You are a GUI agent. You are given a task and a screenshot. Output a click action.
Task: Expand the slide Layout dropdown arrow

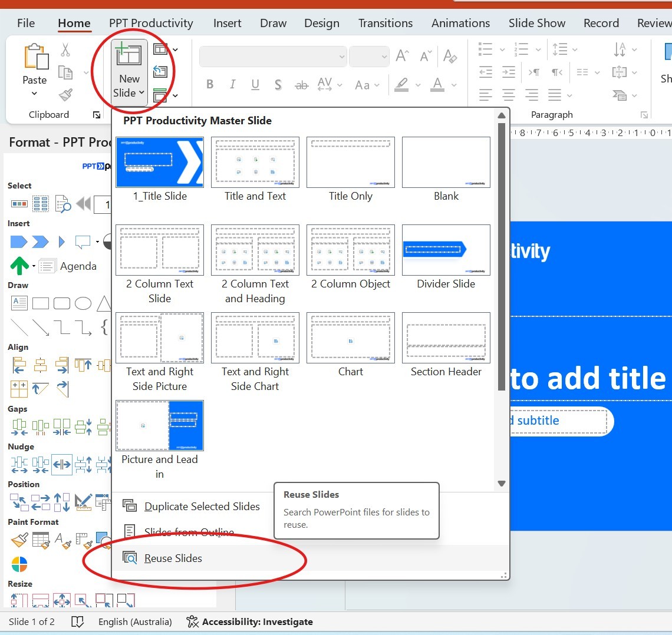[x=175, y=49]
